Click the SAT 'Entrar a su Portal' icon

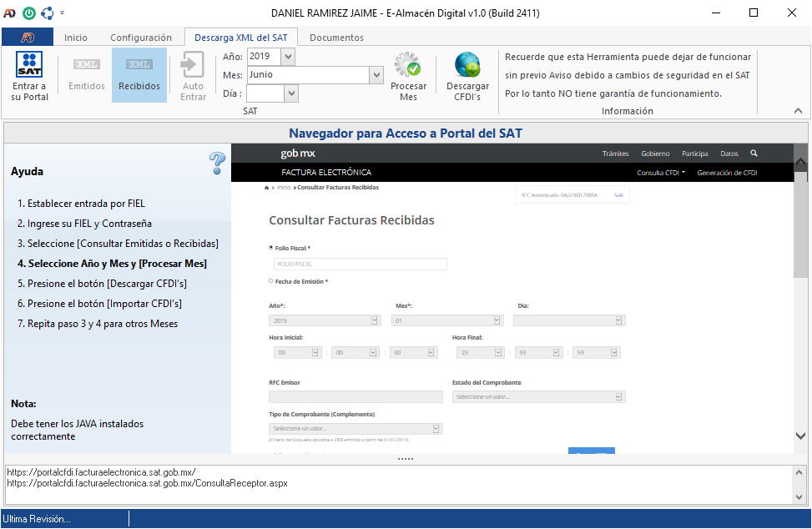coord(30,65)
